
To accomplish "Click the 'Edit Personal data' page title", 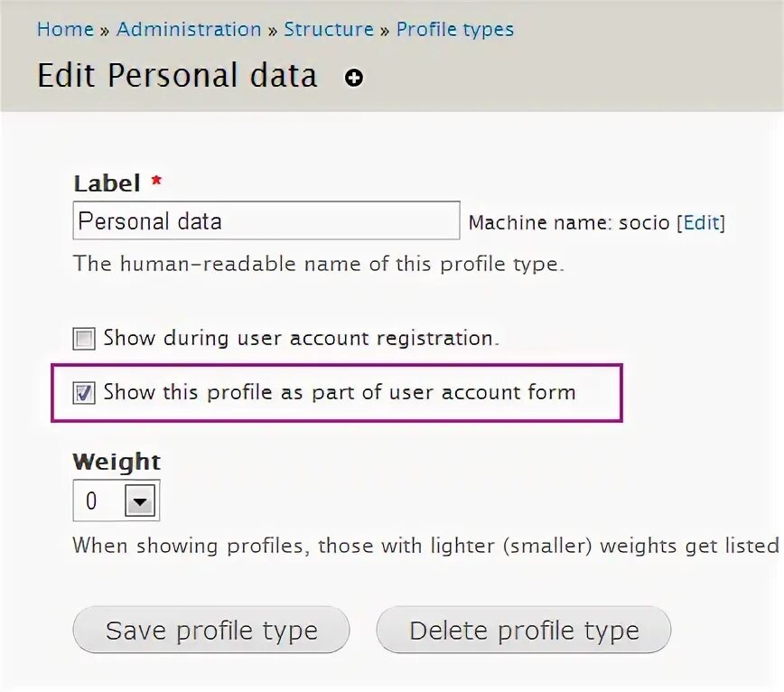I will point(177,76).
